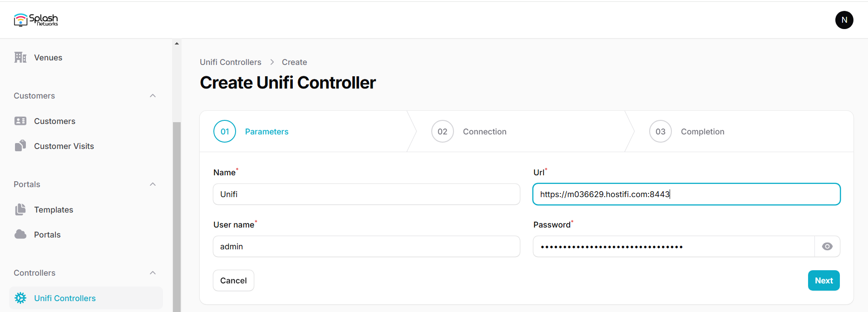Click the Splash Networks logo
The height and width of the screenshot is (312, 868).
(36, 20)
